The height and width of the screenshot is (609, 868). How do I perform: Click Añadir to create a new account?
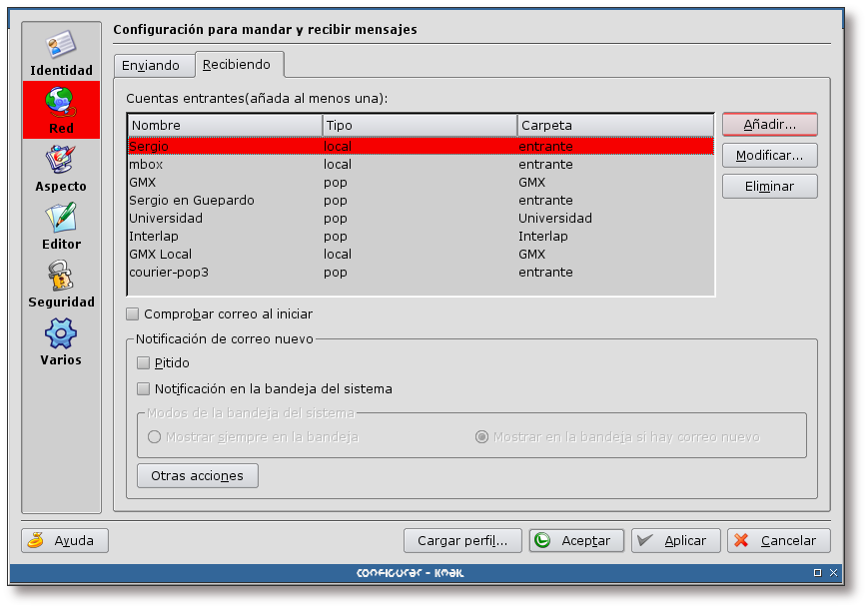point(769,124)
